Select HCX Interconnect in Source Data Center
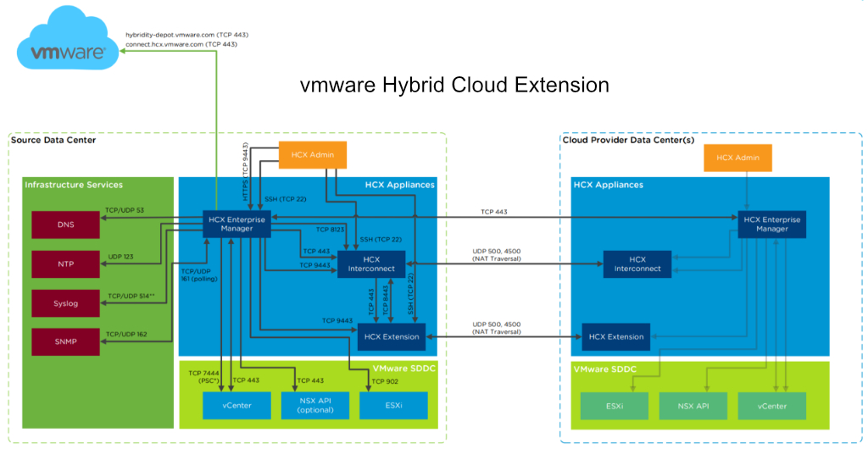Screen dimensions: 868x449 (x=372, y=264)
